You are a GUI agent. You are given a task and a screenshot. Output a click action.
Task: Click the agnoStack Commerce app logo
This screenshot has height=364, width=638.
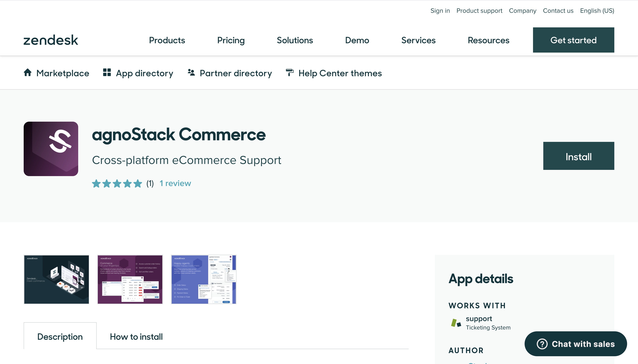[x=51, y=149]
